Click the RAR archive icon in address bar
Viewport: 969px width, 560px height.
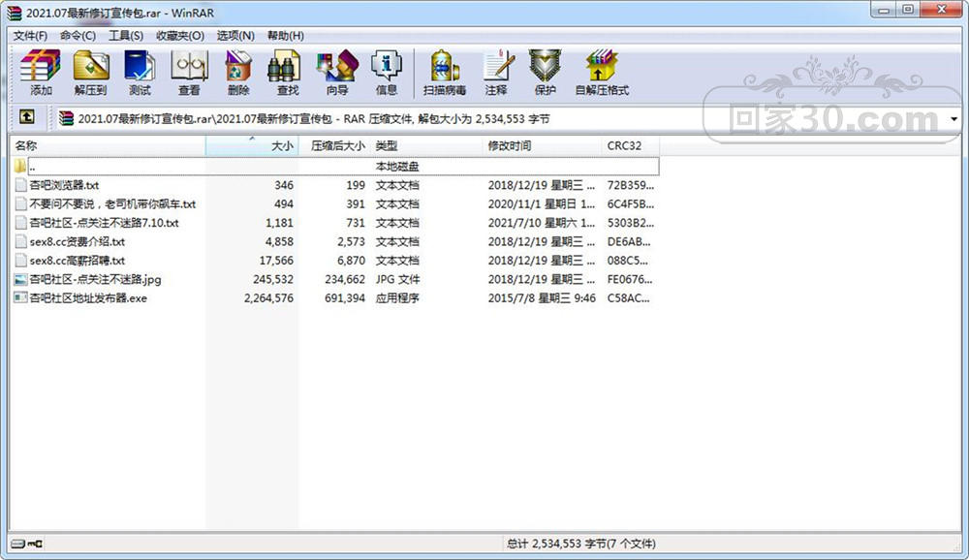(x=66, y=118)
